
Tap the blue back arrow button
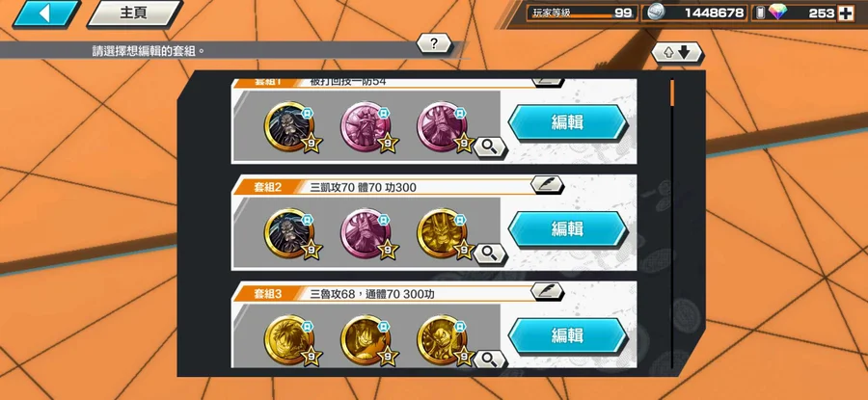pyautogui.click(x=46, y=13)
